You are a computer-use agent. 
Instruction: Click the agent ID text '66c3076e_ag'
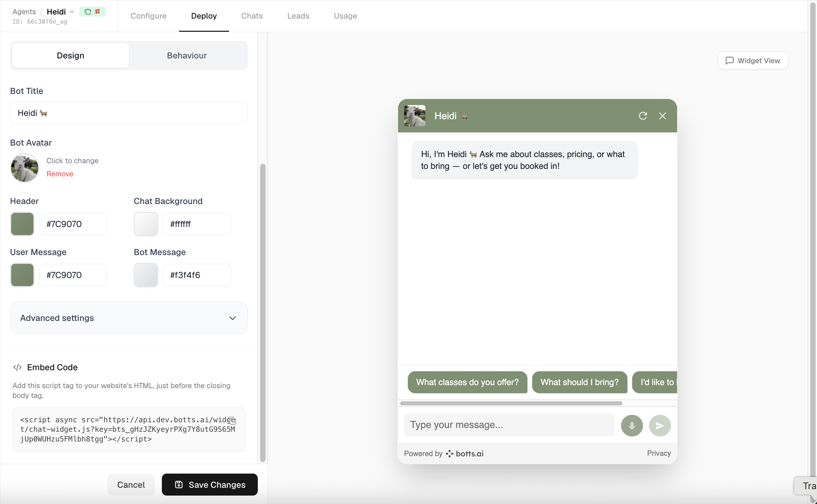tap(47, 22)
